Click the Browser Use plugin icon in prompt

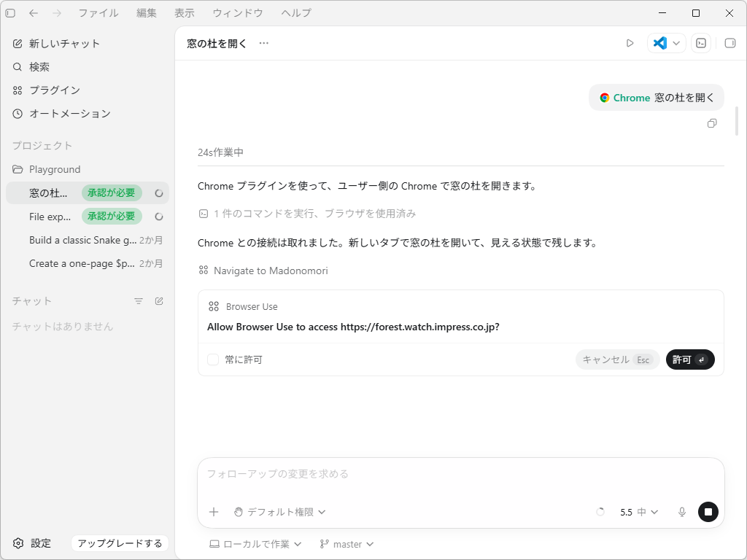[x=214, y=307]
